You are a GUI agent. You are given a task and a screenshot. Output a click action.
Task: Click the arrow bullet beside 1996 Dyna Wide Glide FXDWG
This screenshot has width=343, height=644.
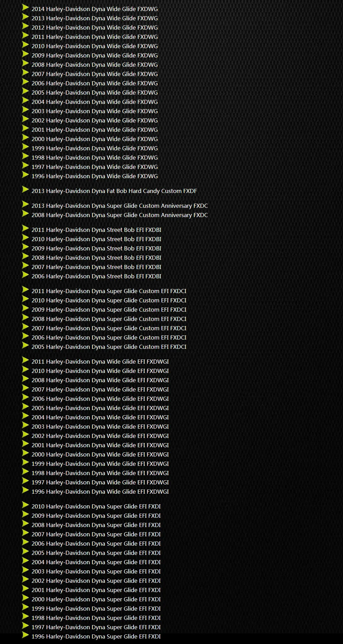tap(25, 174)
